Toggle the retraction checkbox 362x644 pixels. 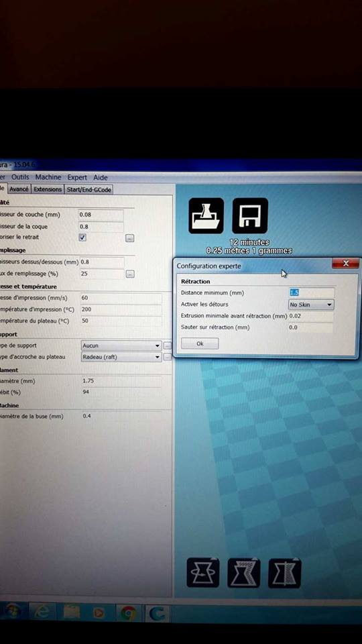(82, 237)
